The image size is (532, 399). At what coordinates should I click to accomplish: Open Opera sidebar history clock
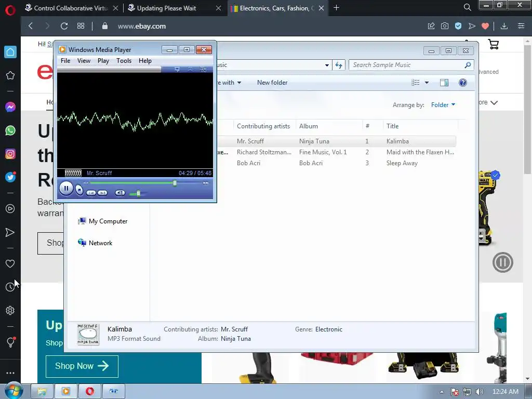pos(10,287)
